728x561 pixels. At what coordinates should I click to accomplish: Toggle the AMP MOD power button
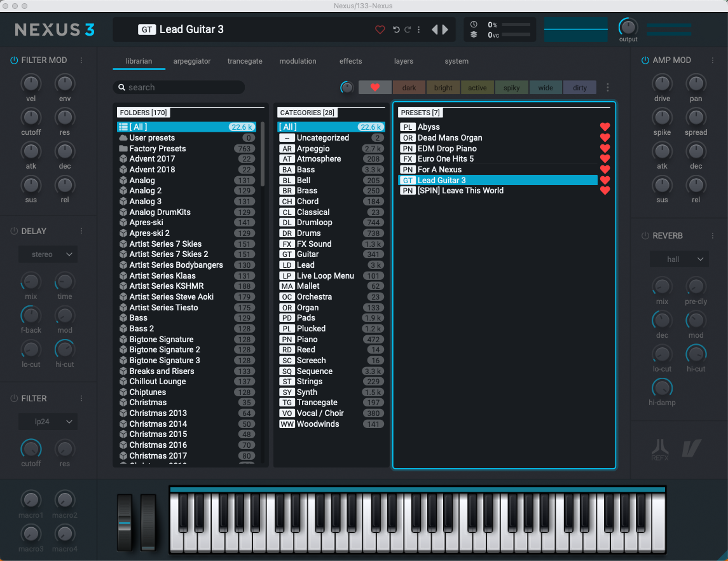pyautogui.click(x=645, y=60)
